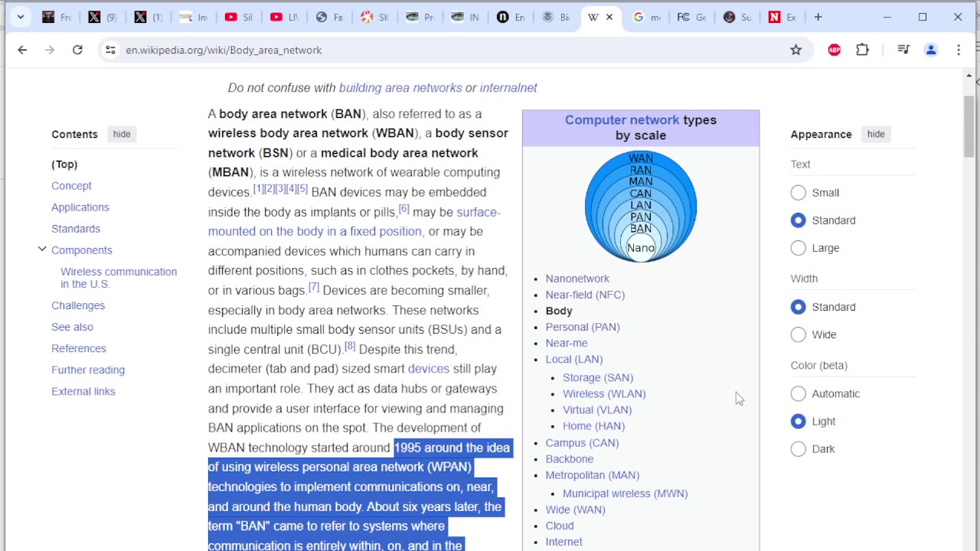Open the Campus (CAN) link
Image resolution: width=980 pixels, height=551 pixels.
[x=582, y=443]
